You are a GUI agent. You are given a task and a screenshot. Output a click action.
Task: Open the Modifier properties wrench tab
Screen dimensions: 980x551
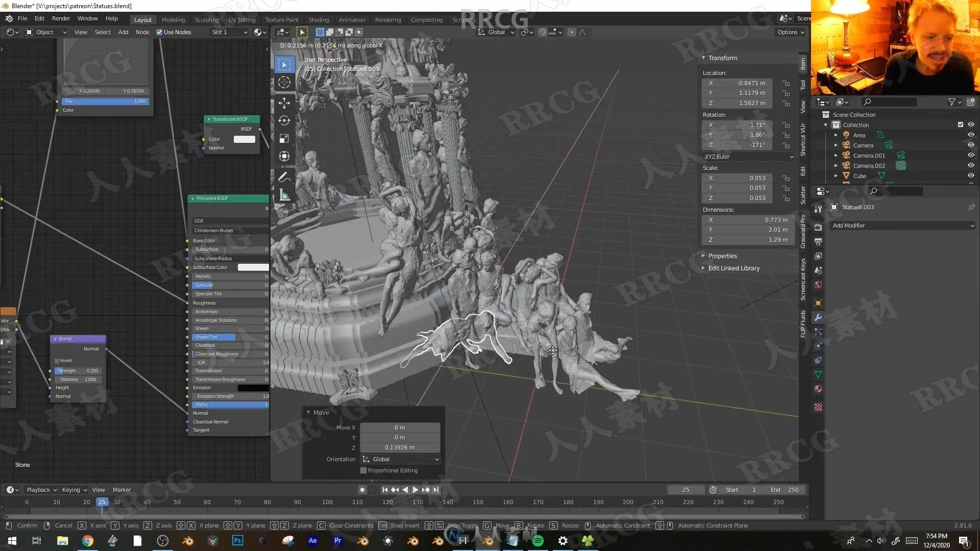818,317
